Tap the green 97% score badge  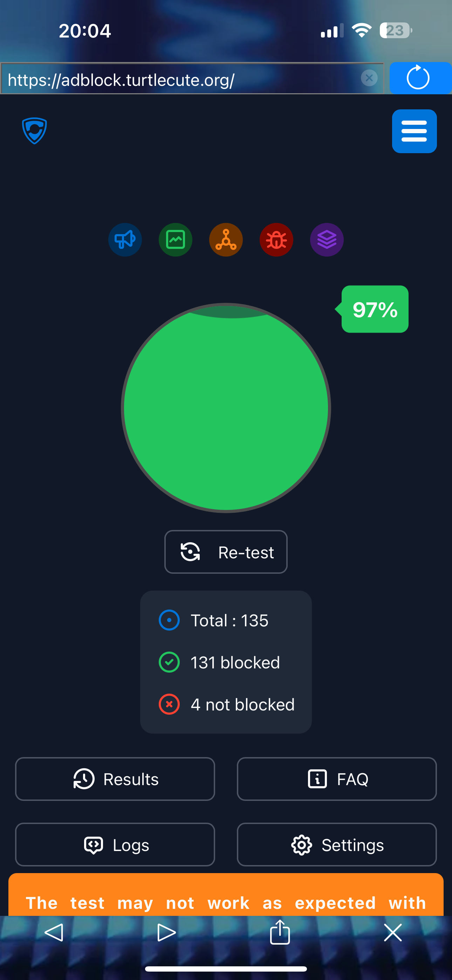click(x=375, y=309)
